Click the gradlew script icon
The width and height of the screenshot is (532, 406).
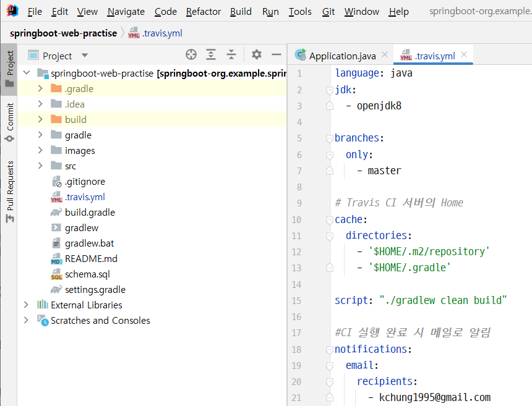[56, 228]
